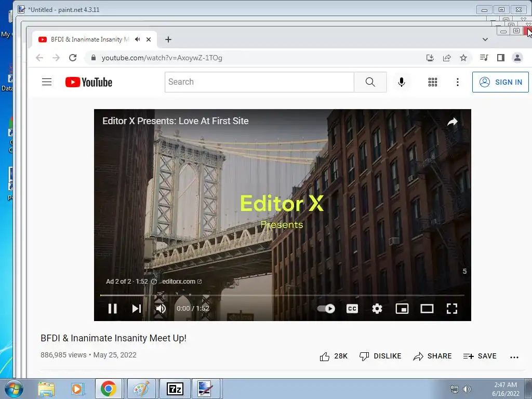532x399 pixels.
Task: Open the Chrome profile avatar
Action: click(517, 58)
